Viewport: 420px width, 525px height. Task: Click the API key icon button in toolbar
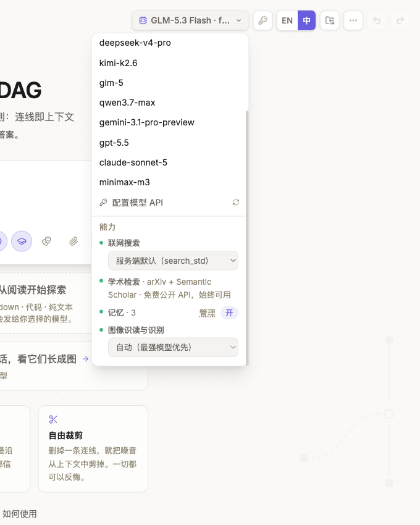tap(262, 20)
